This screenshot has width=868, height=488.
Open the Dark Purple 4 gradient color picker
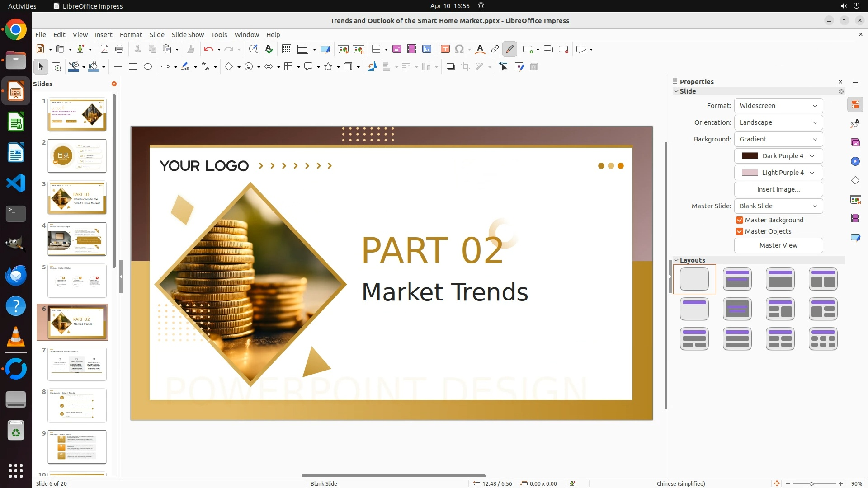(x=778, y=156)
